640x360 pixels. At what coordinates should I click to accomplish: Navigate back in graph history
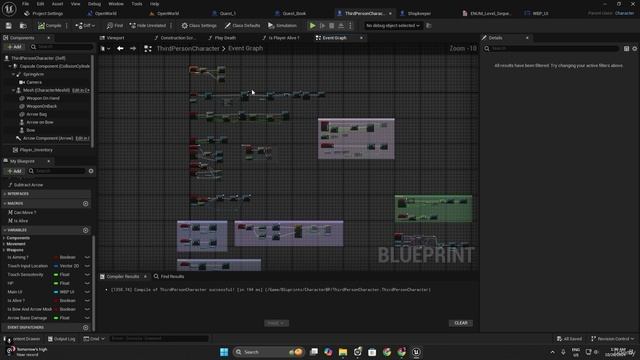click(120, 49)
